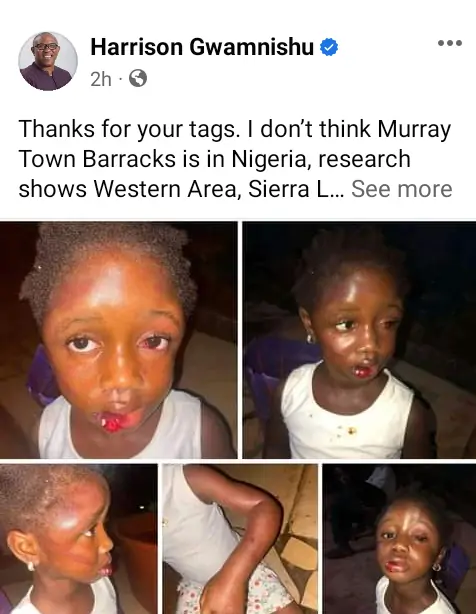
Task: Click the 2h post timestamp
Action: pos(101,79)
